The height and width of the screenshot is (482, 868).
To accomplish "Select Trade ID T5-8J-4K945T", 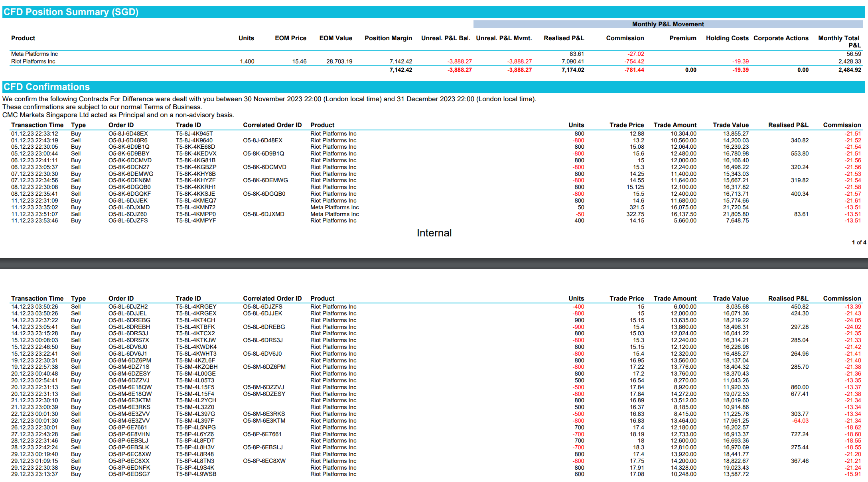I will point(194,134).
